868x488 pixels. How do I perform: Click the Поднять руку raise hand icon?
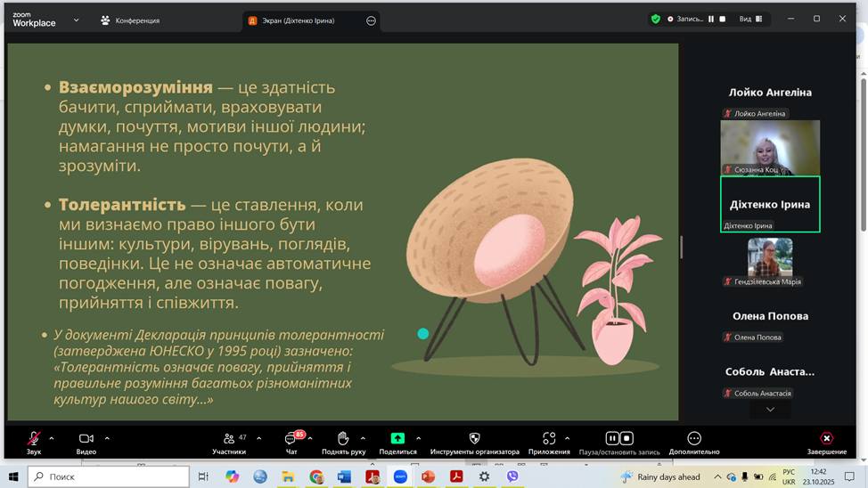[x=343, y=439]
